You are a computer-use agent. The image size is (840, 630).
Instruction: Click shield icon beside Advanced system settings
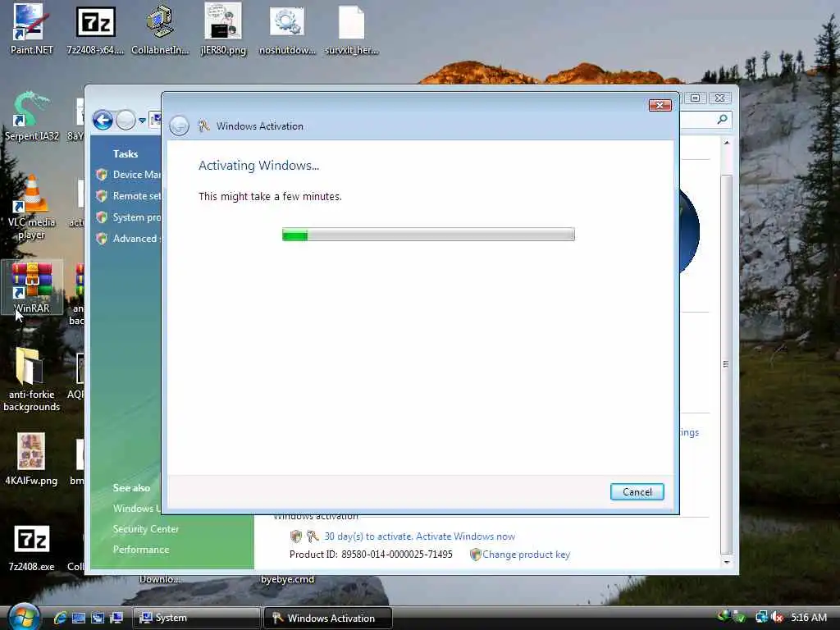tap(102, 239)
